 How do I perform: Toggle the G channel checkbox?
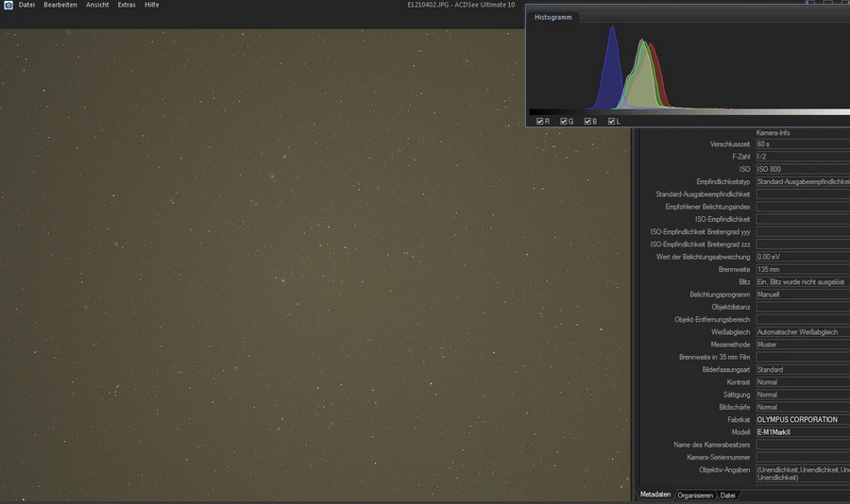tap(564, 122)
